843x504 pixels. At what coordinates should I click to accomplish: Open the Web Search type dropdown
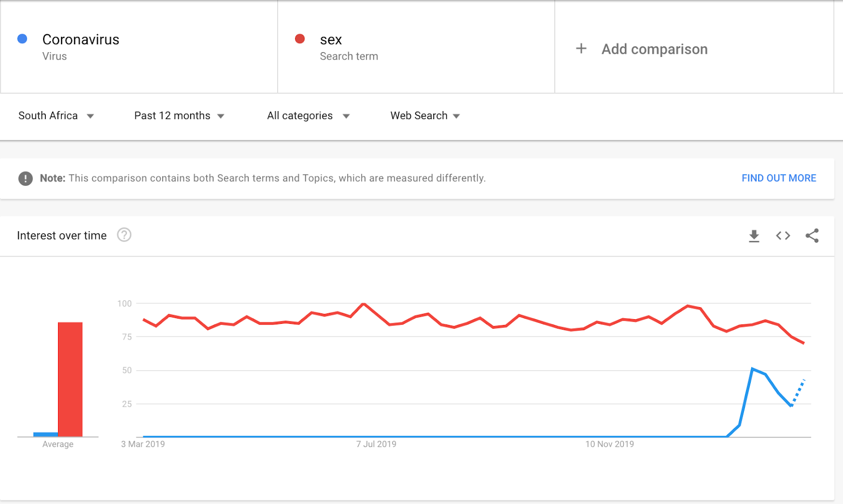pyautogui.click(x=425, y=116)
